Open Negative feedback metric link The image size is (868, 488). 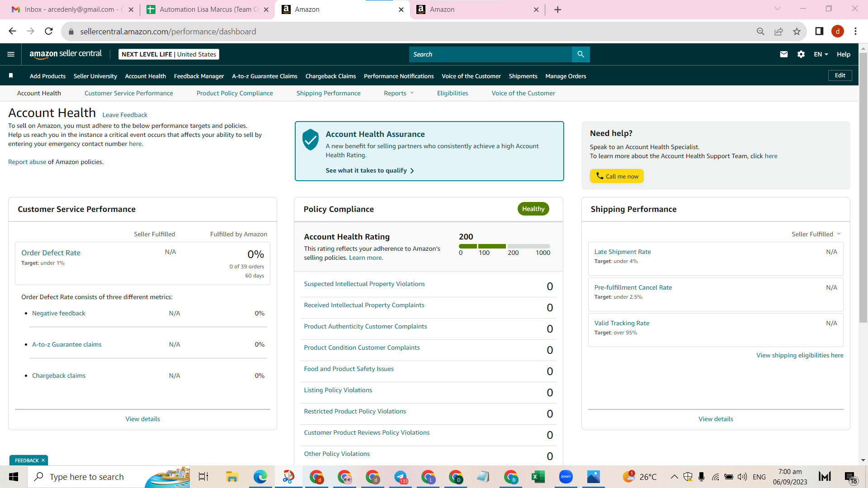pos(59,313)
